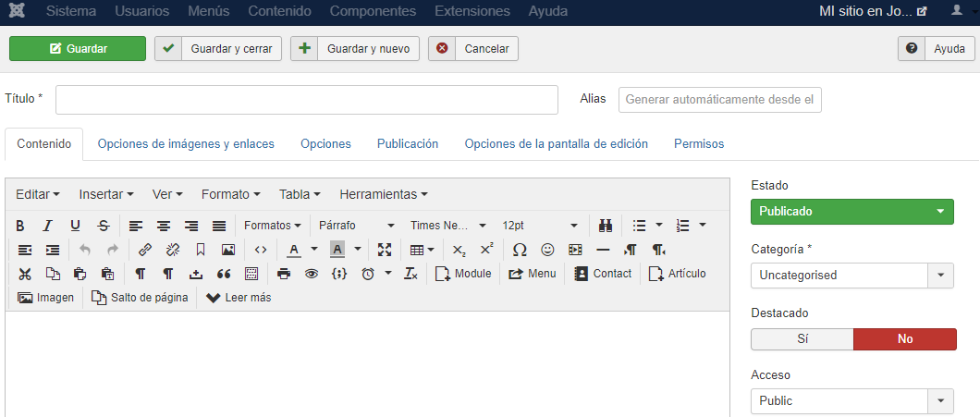Set Destacado to No
980x417 pixels.
tap(904, 339)
